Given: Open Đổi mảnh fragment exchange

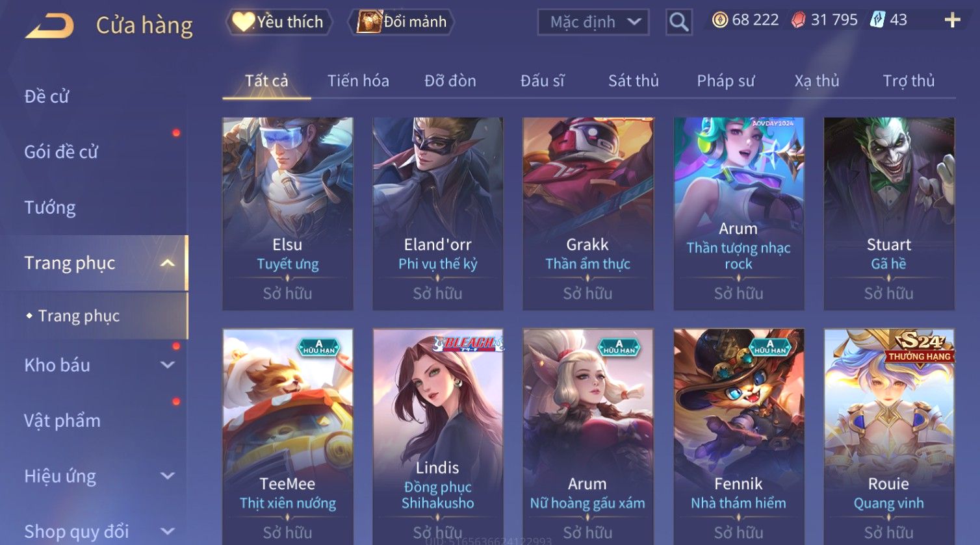Looking at the screenshot, I should [402, 22].
